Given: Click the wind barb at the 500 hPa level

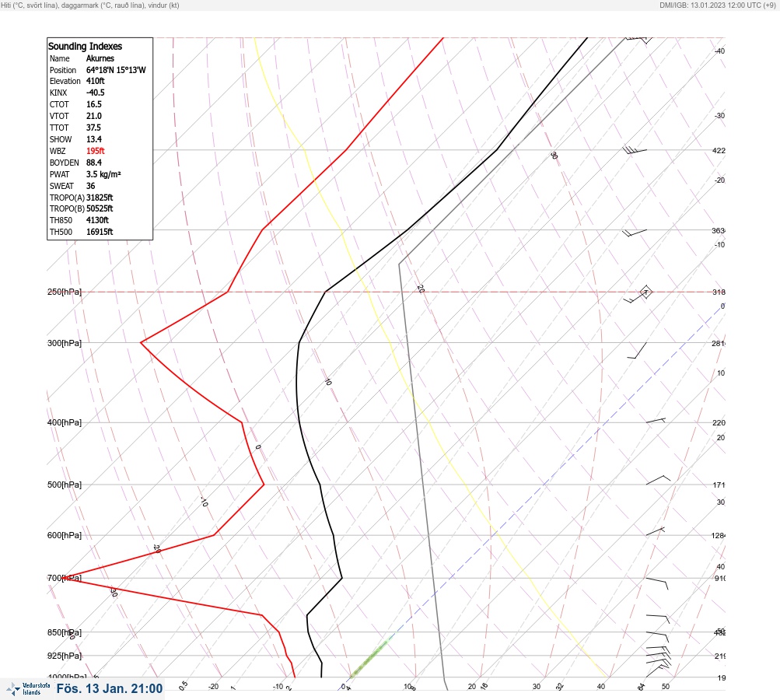Looking at the screenshot, I should (658, 480).
